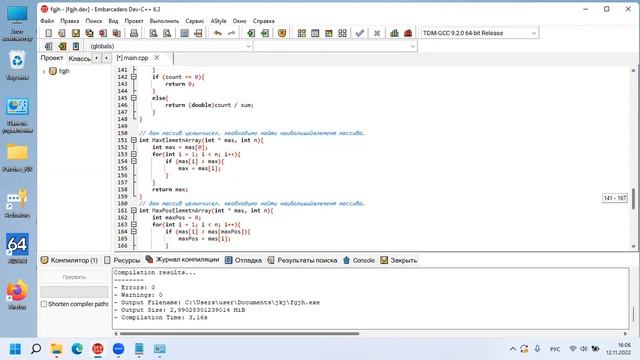Collapse the for loop fold at line 153
The height and width of the screenshot is (360, 640).
pyautogui.click(x=133, y=154)
